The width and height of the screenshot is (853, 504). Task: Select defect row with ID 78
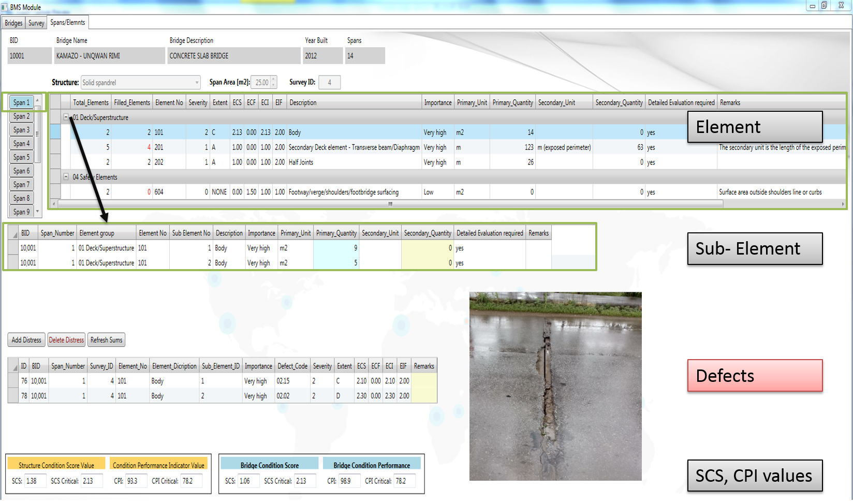[223, 396]
